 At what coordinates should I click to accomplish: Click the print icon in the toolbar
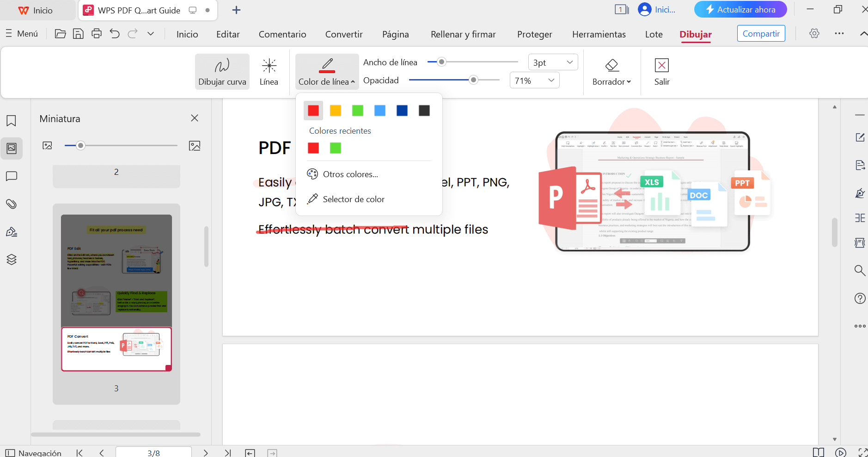point(96,34)
